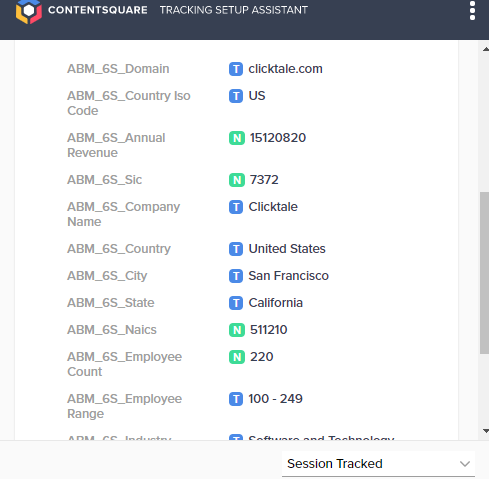Click the Contentsquare hexagon logo
489x479 pixels.
click(29, 11)
